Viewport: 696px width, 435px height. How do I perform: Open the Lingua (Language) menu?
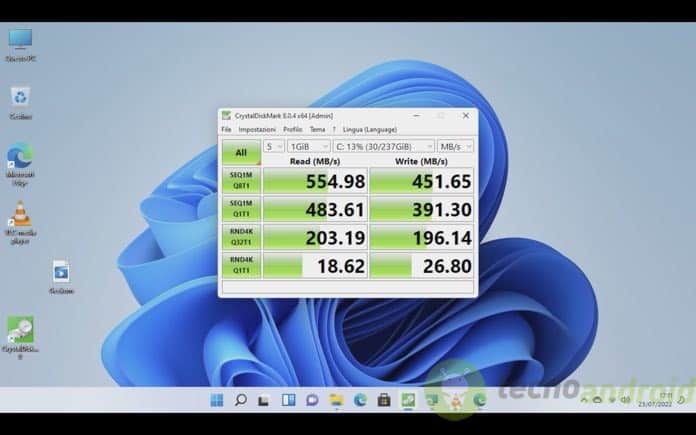[369, 129]
